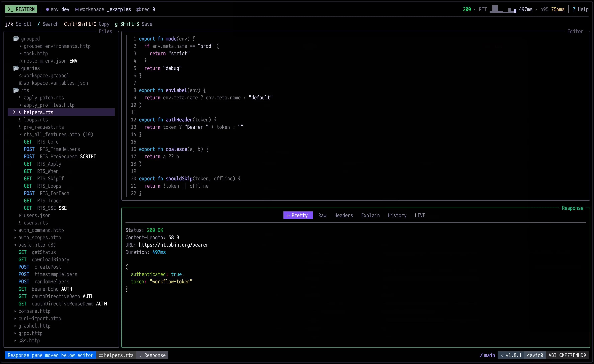Select GET getStatus request

(37, 252)
